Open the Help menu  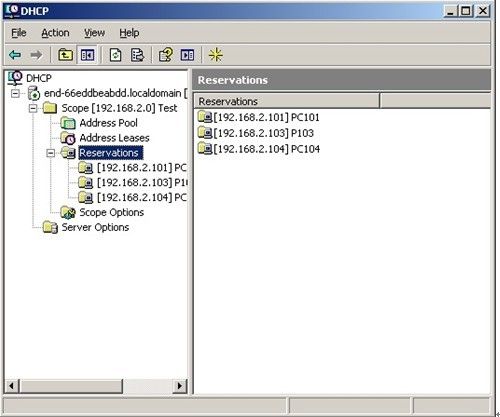click(129, 33)
